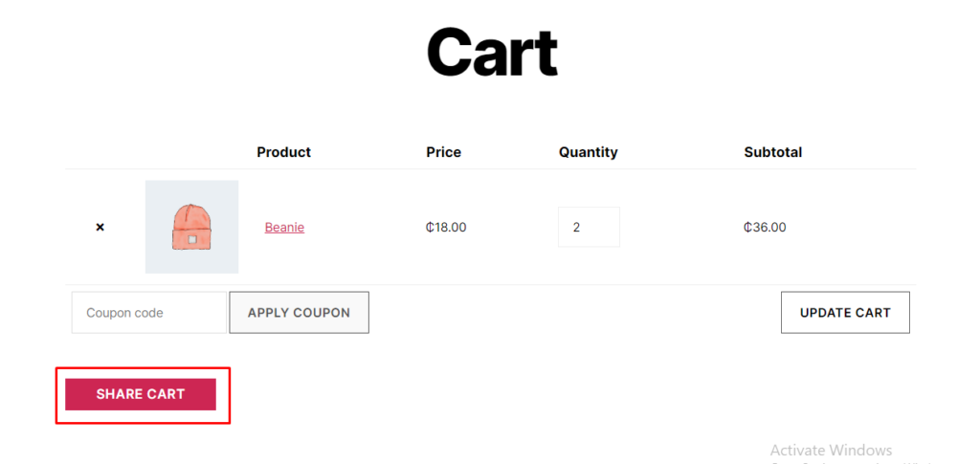Click the Update Cart button
Viewport: 980px width, 464px height.
click(x=845, y=312)
